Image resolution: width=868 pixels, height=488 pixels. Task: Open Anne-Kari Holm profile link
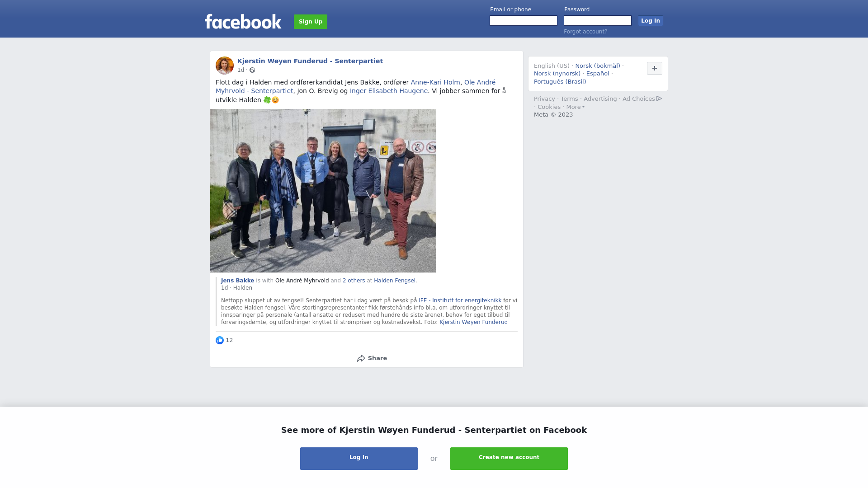435,82
